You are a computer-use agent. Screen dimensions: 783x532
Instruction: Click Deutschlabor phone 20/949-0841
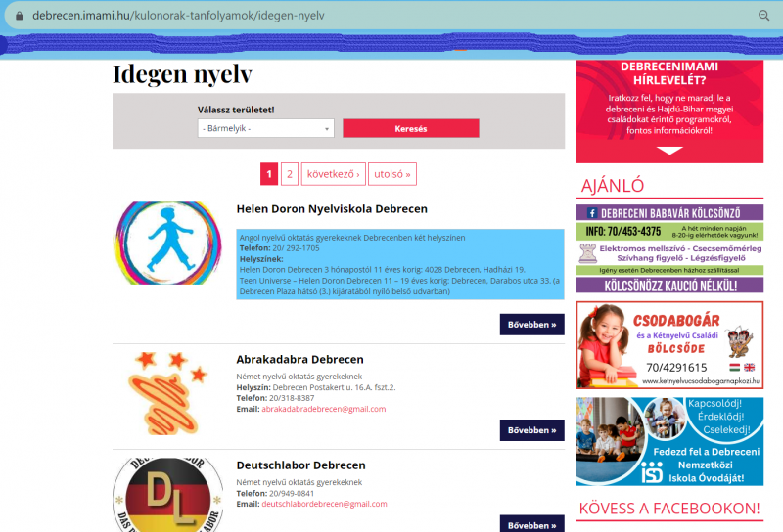pos(292,493)
